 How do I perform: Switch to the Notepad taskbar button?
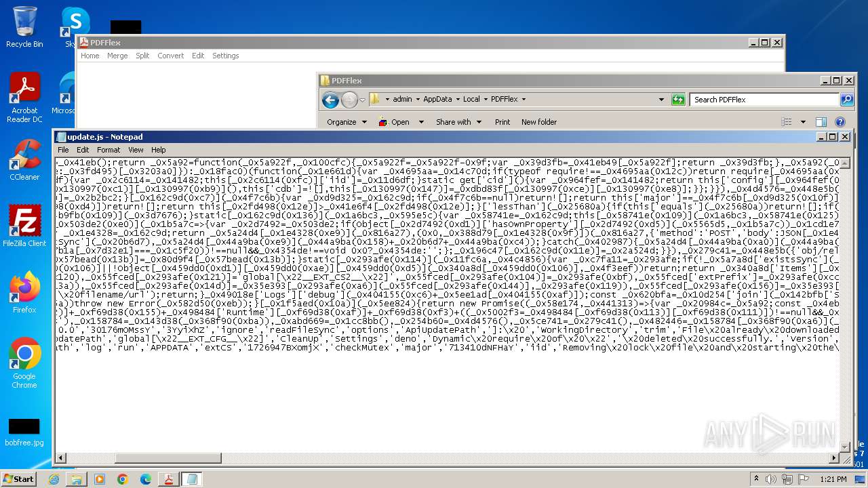tap(192, 479)
